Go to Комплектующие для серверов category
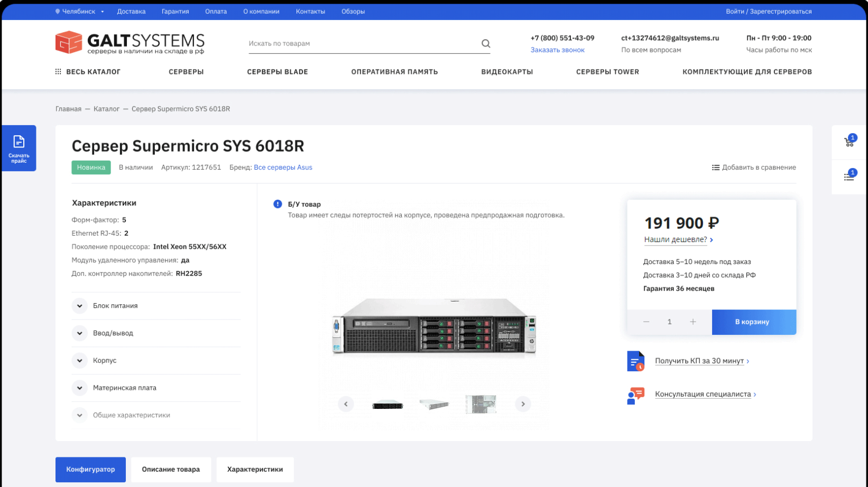Viewport: 868px width, 487px height. pyautogui.click(x=747, y=72)
